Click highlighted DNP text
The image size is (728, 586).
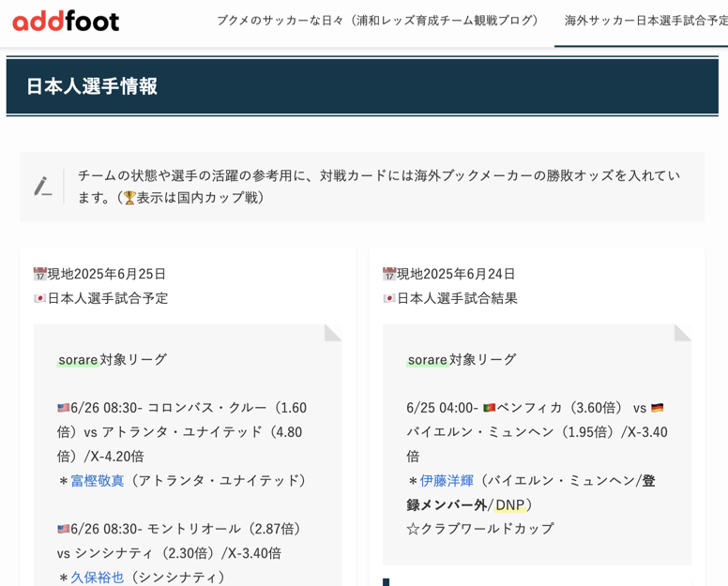(509, 504)
